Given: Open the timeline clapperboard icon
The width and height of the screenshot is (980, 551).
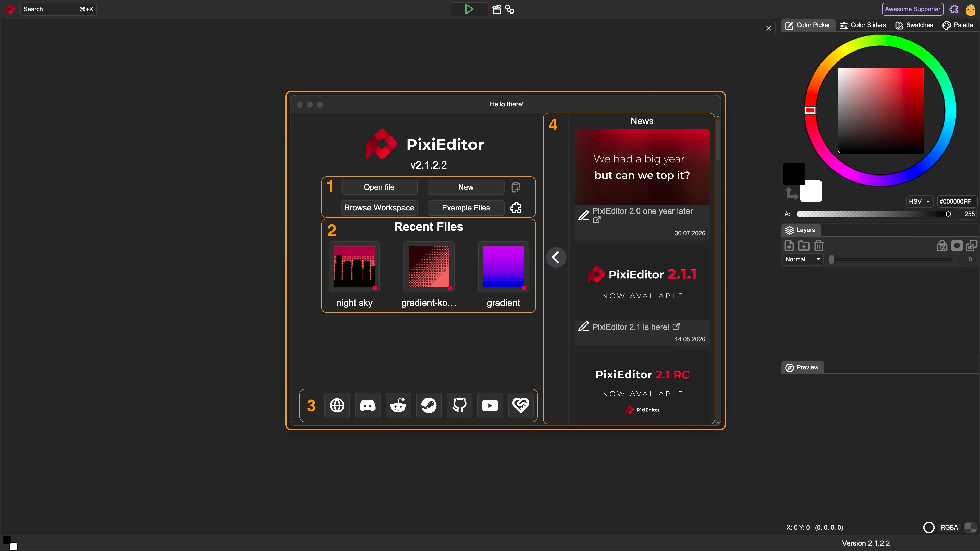Looking at the screenshot, I should click(497, 9).
